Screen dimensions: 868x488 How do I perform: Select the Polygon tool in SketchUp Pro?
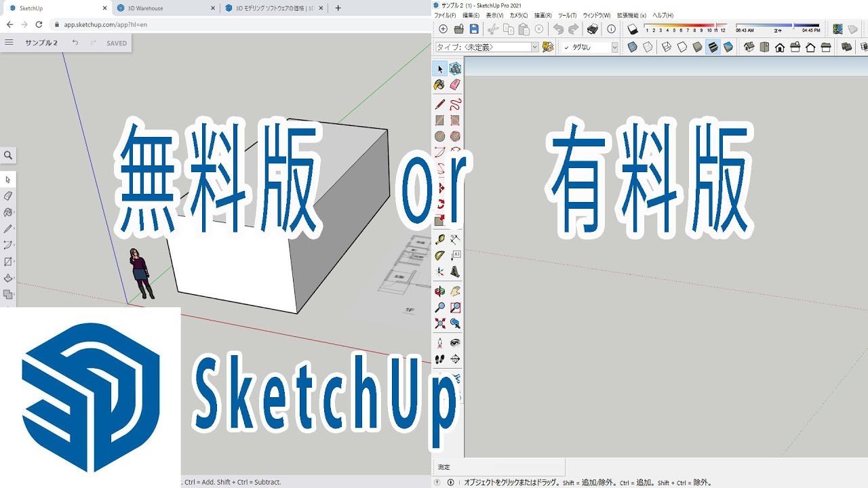point(455,136)
